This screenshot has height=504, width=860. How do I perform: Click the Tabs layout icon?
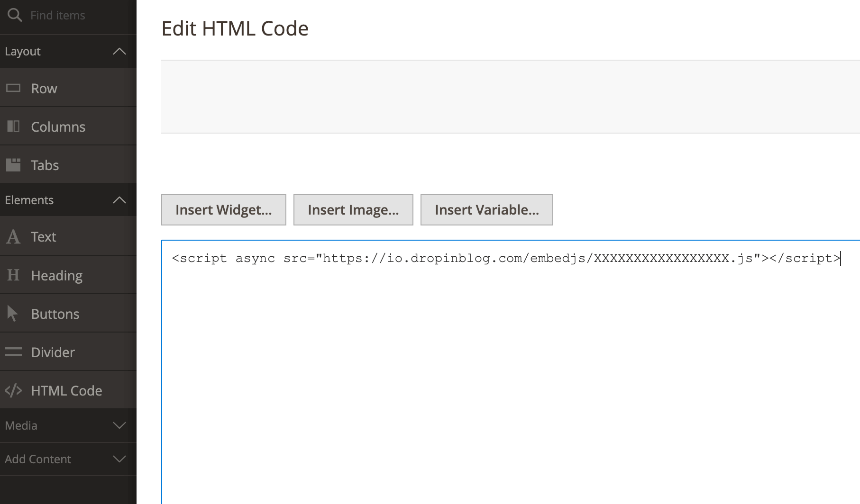click(14, 165)
